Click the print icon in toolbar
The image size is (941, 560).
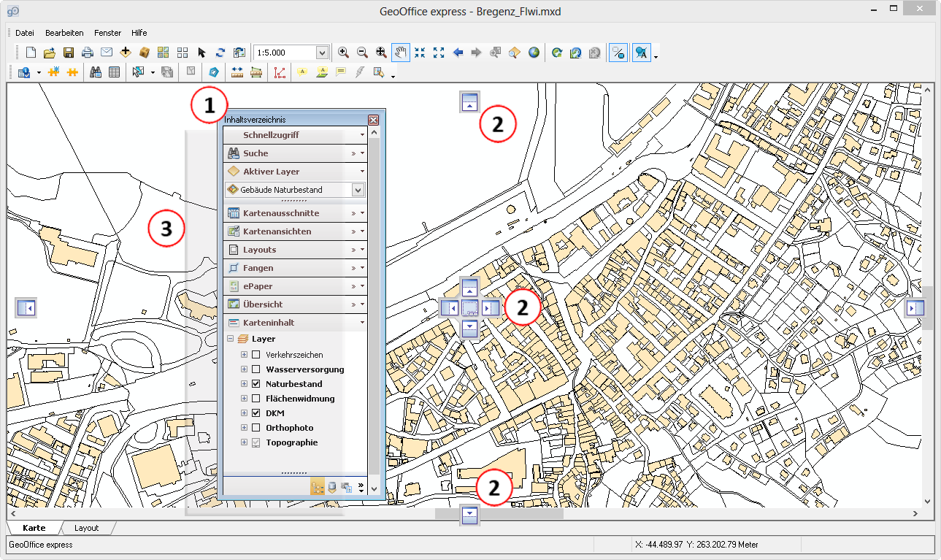pyautogui.click(x=88, y=53)
